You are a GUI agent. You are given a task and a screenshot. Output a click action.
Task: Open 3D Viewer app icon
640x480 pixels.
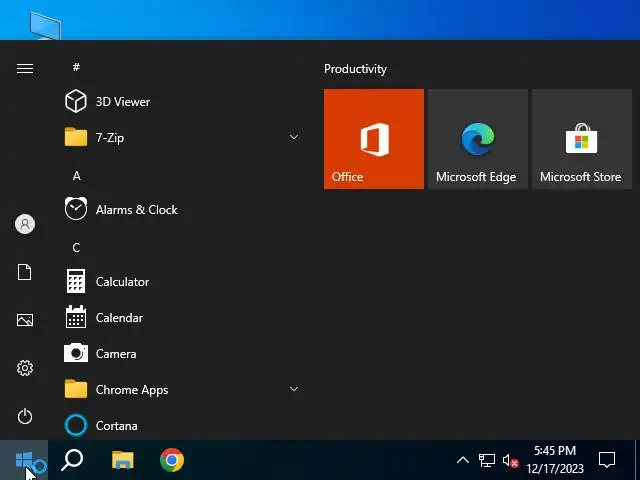click(x=76, y=101)
